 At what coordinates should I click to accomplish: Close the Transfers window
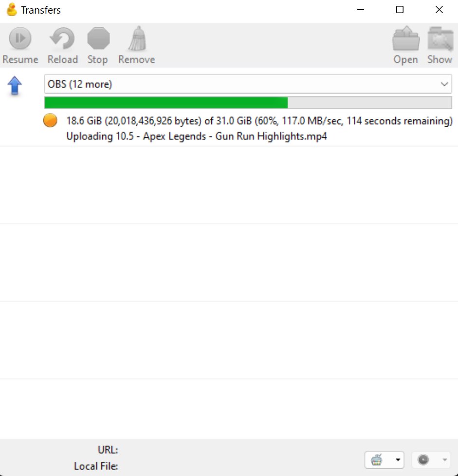click(439, 10)
